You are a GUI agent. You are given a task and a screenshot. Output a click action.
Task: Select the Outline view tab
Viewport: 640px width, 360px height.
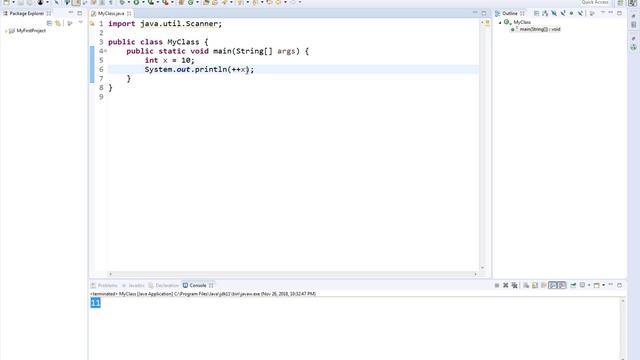(510, 13)
